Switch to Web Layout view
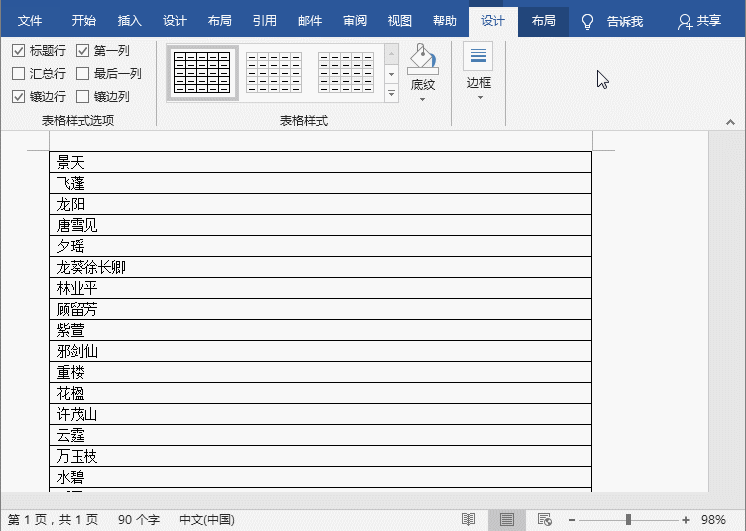 [545, 519]
